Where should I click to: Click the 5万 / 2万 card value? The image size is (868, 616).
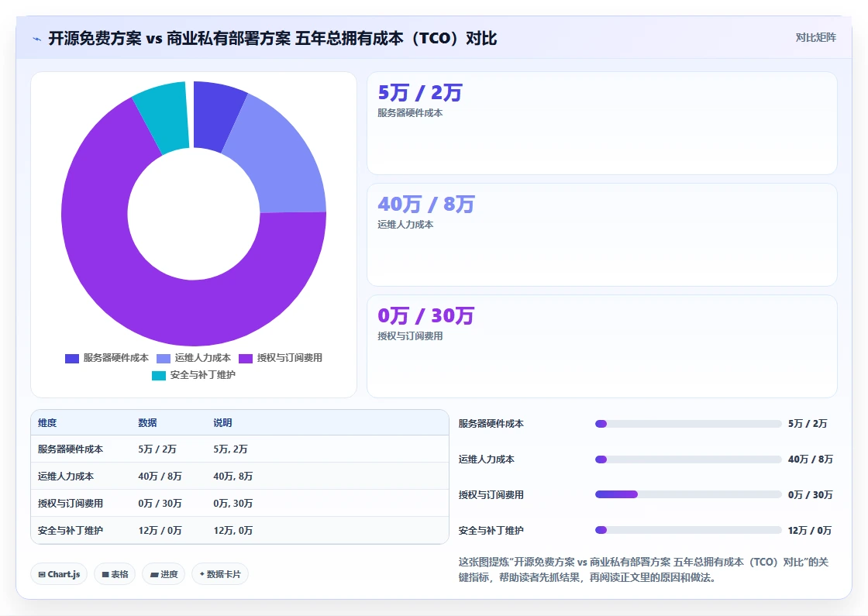(419, 92)
